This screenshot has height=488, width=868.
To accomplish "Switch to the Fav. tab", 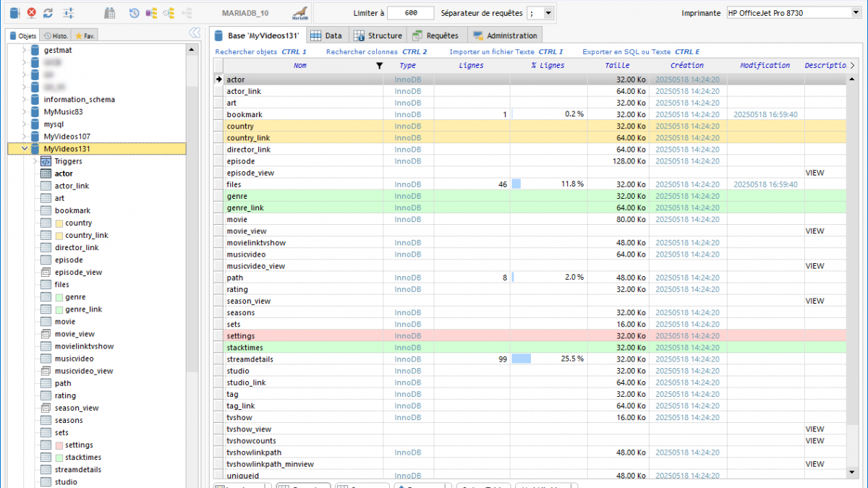I will tap(84, 35).
